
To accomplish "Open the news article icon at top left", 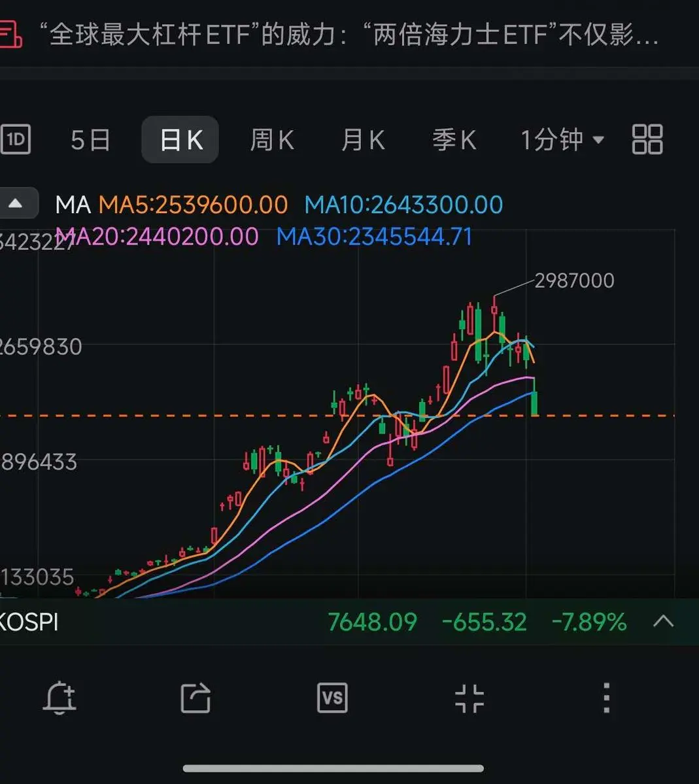I will coord(10,34).
